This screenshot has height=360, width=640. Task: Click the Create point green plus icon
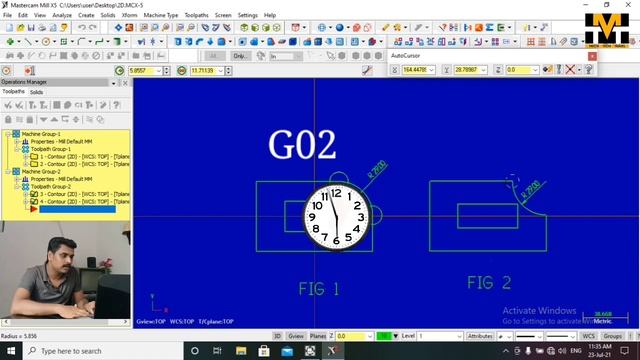(10, 42)
